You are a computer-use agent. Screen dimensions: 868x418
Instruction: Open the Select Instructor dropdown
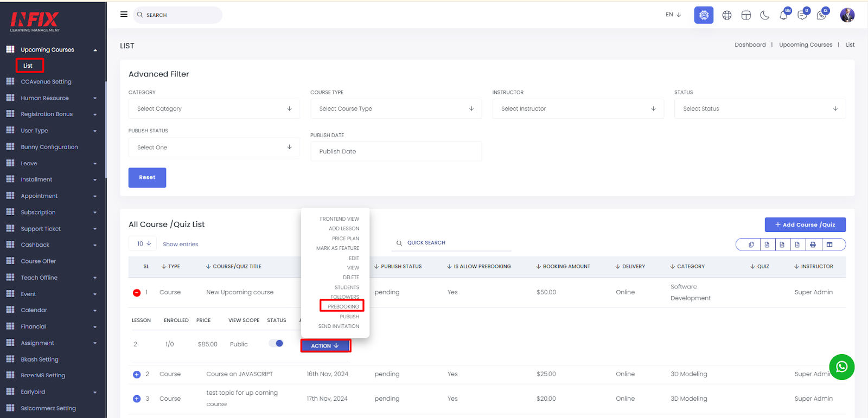[x=578, y=108]
